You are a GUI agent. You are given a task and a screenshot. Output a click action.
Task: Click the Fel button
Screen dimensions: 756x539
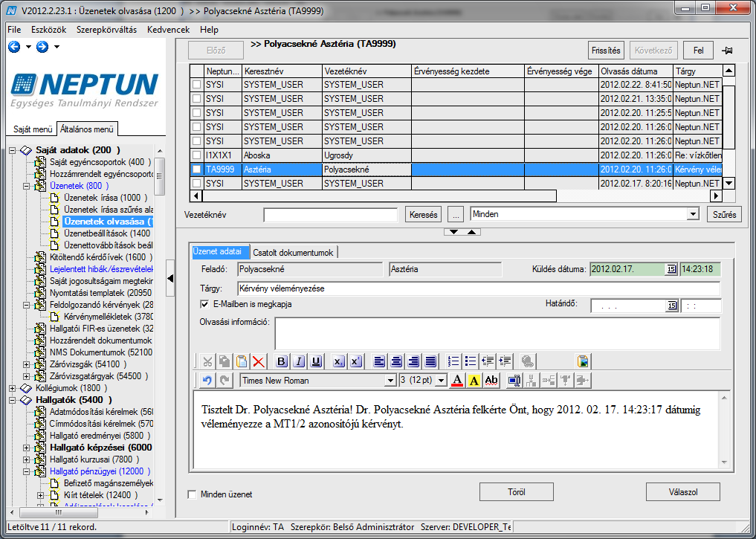698,51
